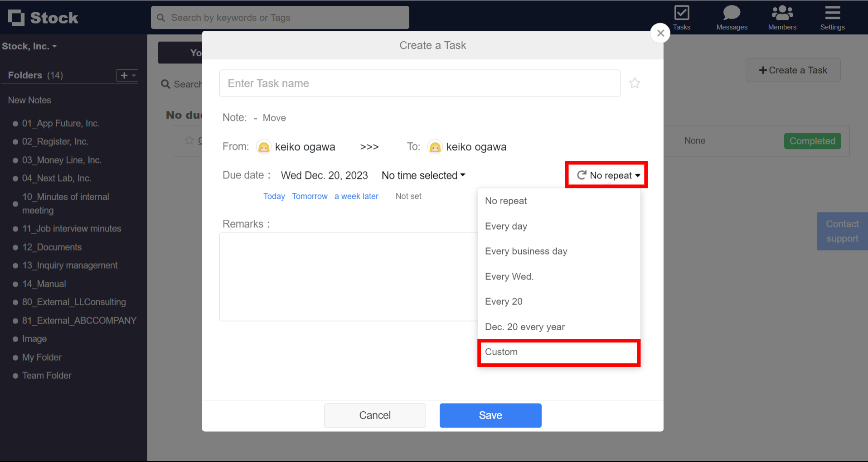Image resolution: width=868 pixels, height=462 pixels.
Task: Click the Save button
Action: pyautogui.click(x=490, y=415)
